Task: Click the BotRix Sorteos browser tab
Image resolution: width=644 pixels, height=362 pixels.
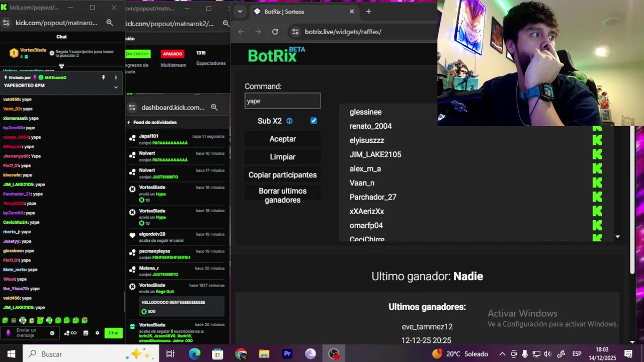Action: coord(304,12)
